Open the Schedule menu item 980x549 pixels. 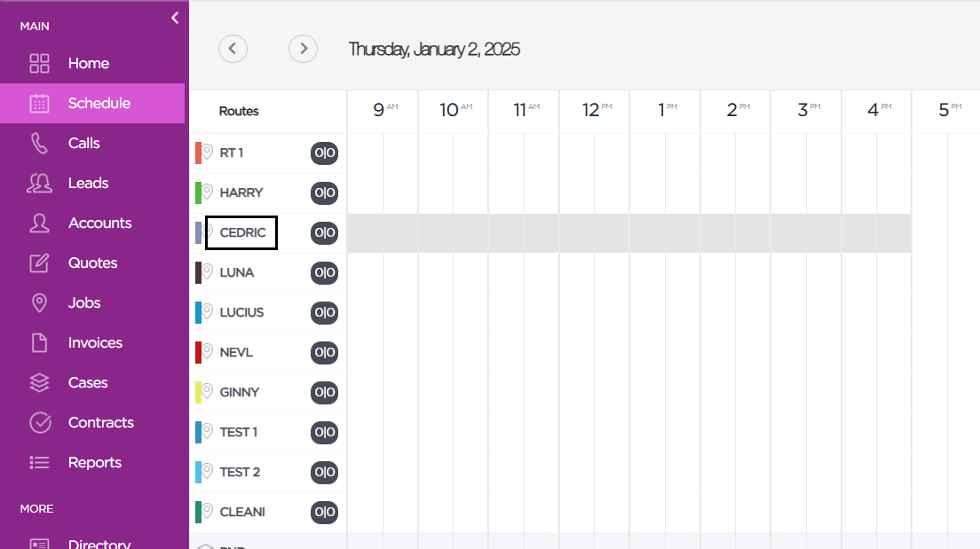[x=99, y=103]
